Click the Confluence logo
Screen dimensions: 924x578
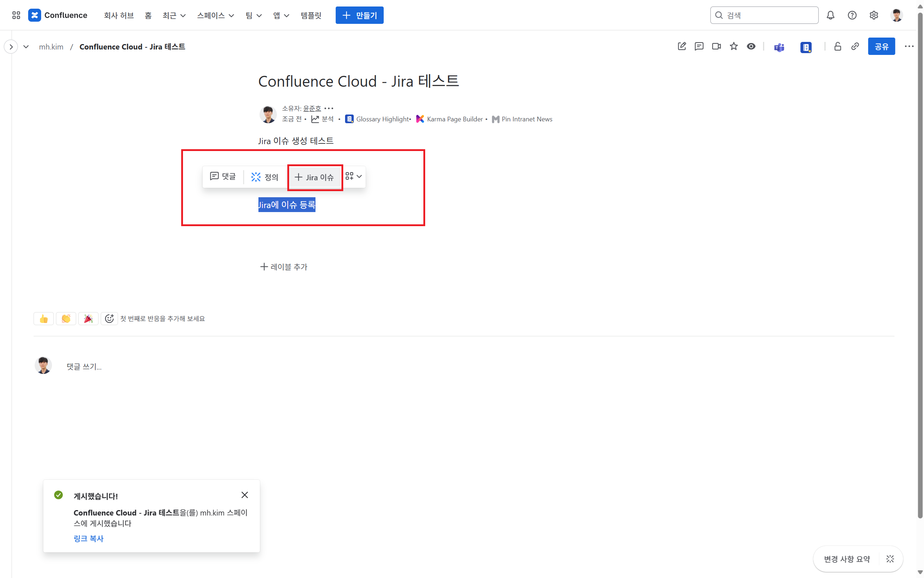58,15
